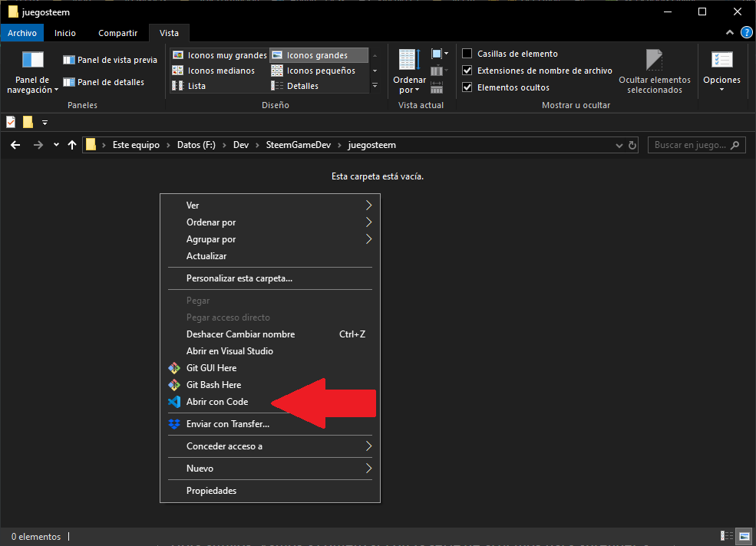Click Ocultar elementos seleccionados
This screenshot has height=546, width=756.
click(654, 71)
